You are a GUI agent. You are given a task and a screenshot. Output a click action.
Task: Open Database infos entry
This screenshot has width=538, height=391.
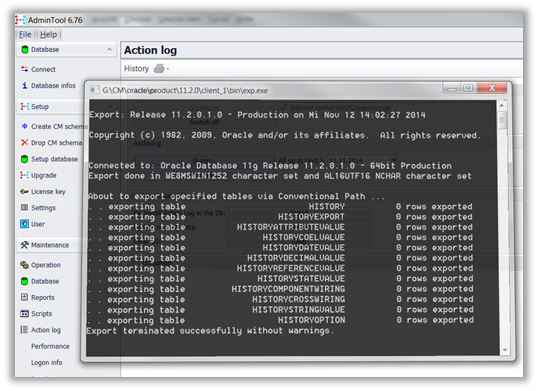point(53,85)
